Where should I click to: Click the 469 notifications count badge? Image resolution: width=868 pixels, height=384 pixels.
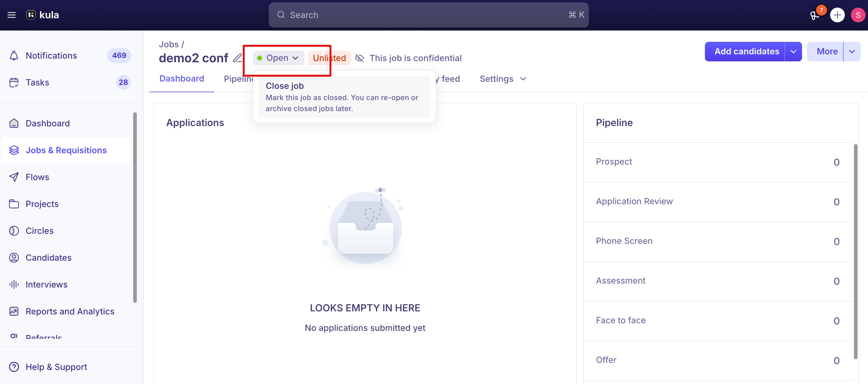[119, 56]
